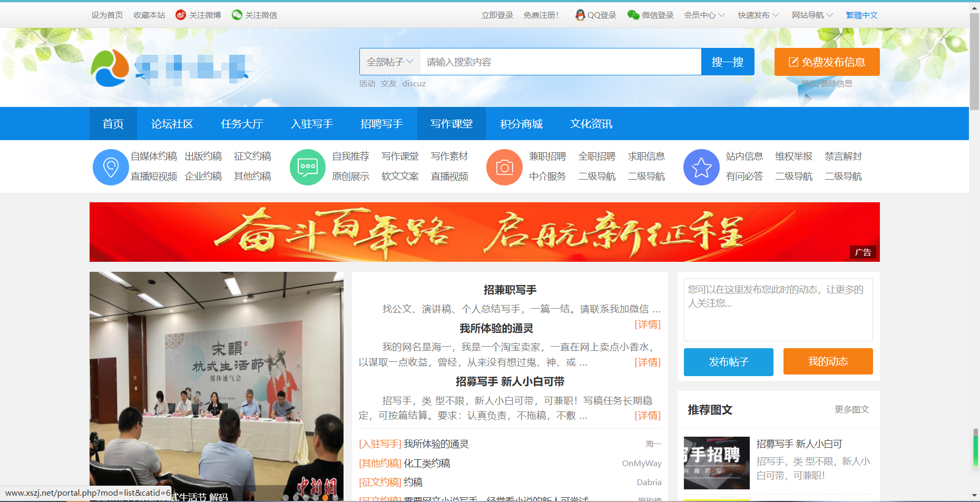Expand the 快速发布 dropdown menu

point(758,15)
